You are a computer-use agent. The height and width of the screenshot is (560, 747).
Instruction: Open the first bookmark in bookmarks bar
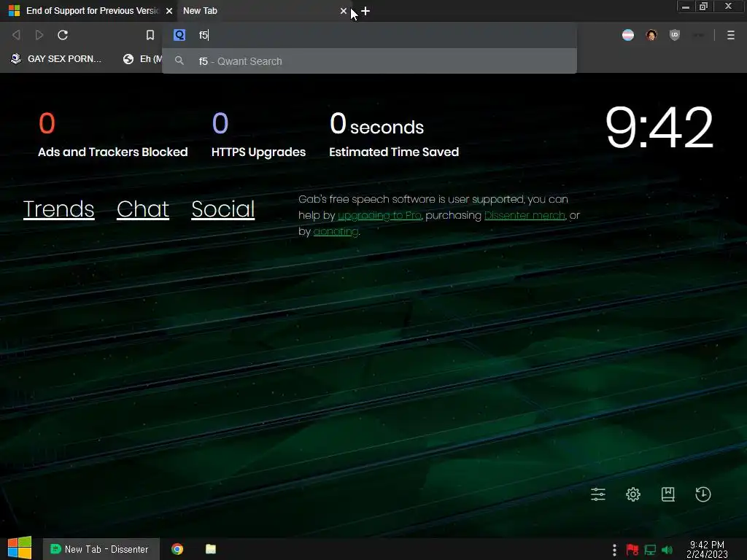click(x=56, y=58)
